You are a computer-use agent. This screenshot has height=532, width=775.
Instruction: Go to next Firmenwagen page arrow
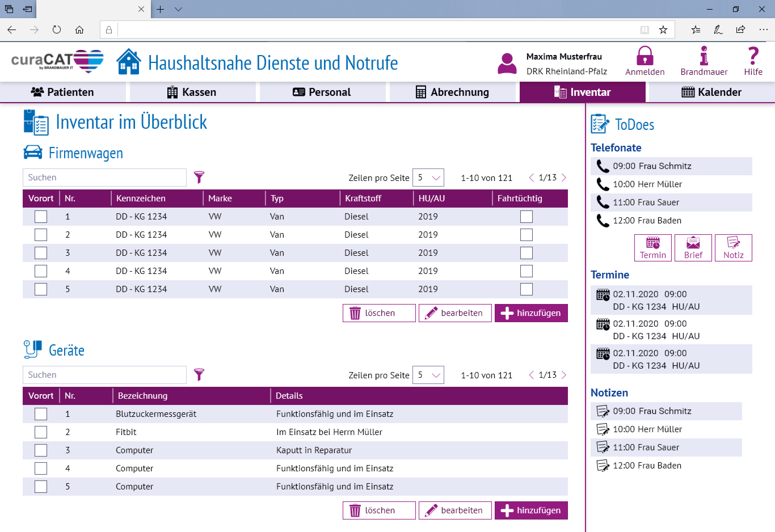click(x=564, y=177)
